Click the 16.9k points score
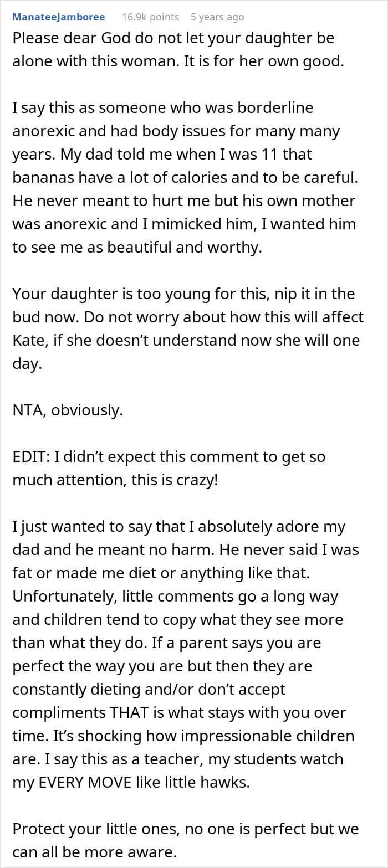This screenshot has width=388, height=868. click(150, 17)
